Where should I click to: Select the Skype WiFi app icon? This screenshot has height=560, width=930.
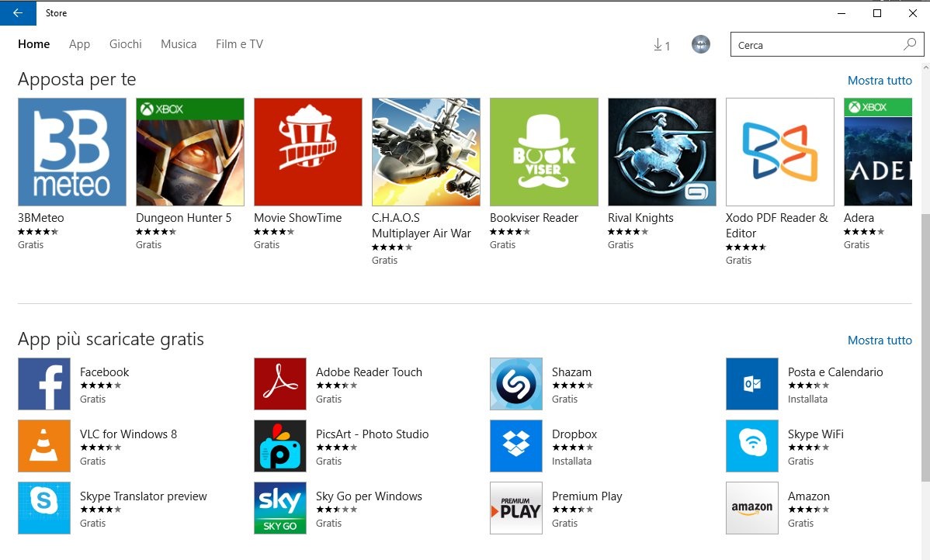751,445
